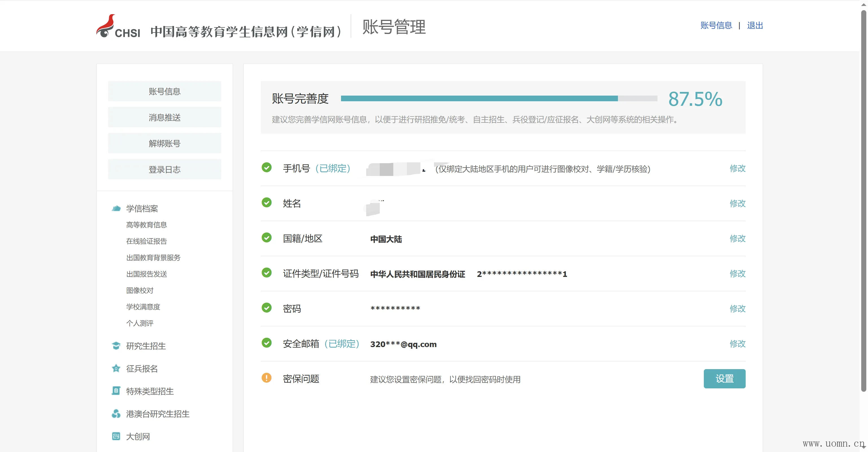868x452 pixels.
Task: Click the 大创网 sidebar icon
Action: pyautogui.click(x=116, y=436)
